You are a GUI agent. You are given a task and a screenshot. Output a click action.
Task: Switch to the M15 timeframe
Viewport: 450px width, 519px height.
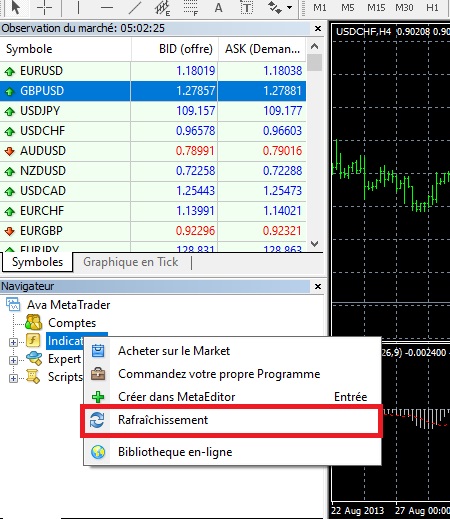[376, 7]
